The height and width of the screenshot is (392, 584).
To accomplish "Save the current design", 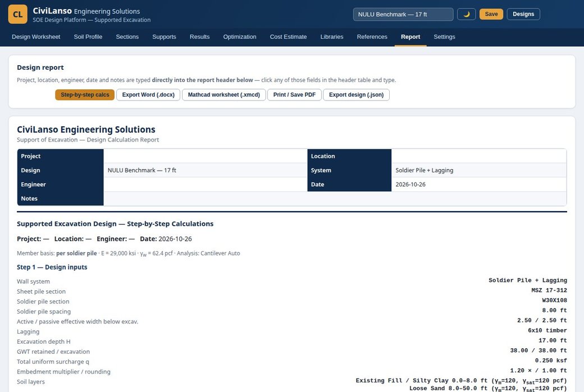I will click(491, 14).
